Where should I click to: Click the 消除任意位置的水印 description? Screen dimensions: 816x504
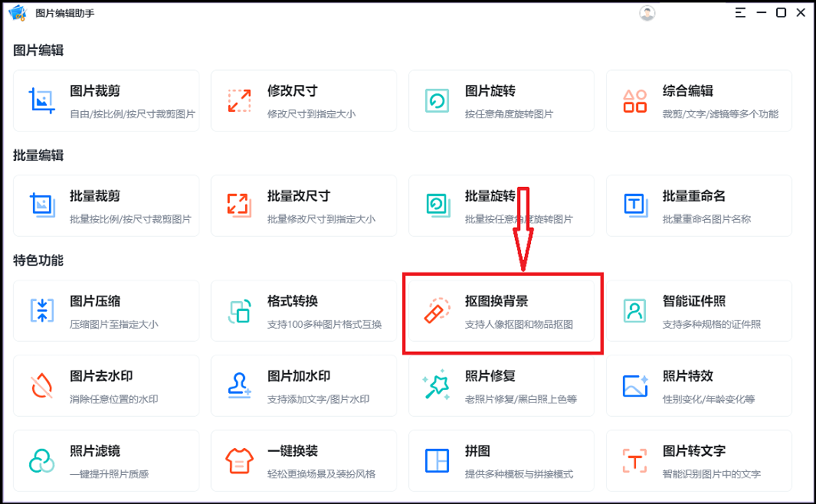tap(114, 399)
